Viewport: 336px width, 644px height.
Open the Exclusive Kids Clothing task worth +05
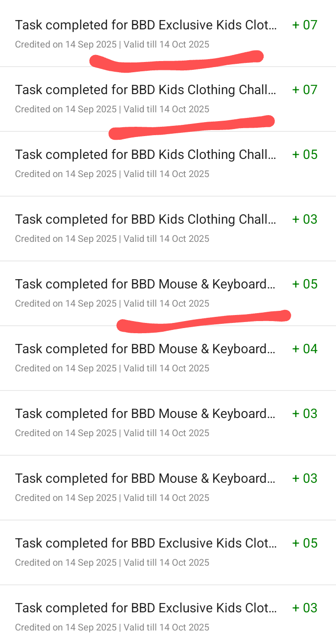(146, 543)
